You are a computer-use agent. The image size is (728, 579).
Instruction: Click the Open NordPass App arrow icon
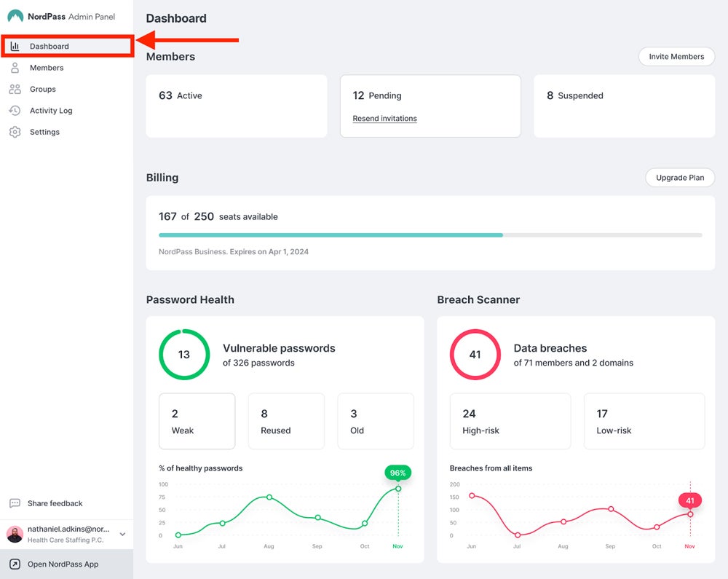click(15, 564)
